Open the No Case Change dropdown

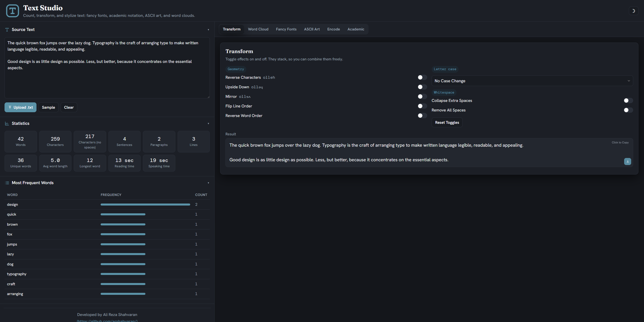point(532,81)
